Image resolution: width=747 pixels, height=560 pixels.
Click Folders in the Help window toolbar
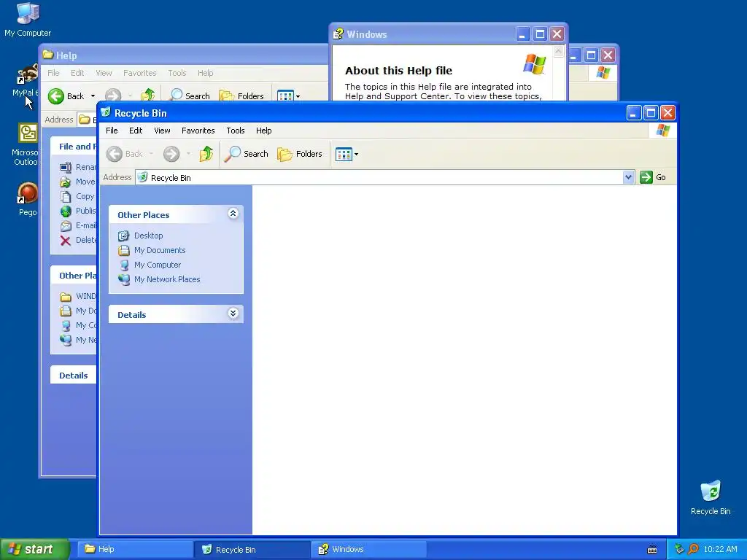[241, 96]
